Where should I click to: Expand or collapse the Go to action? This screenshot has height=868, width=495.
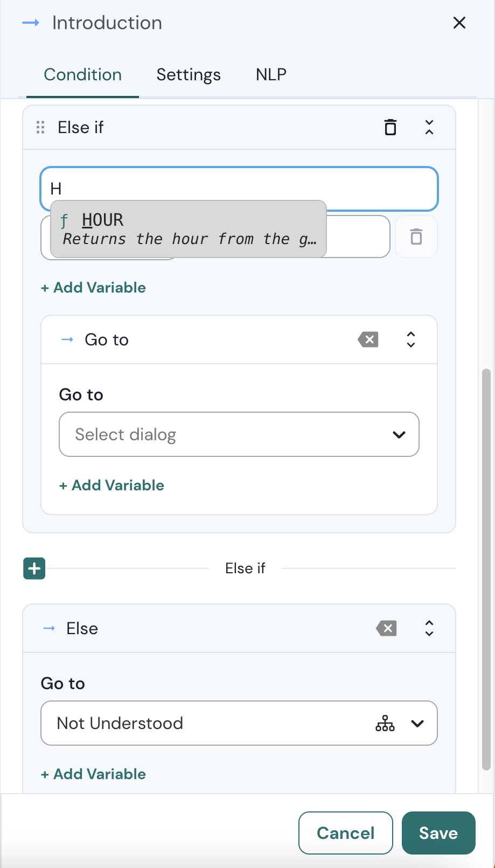[410, 340]
